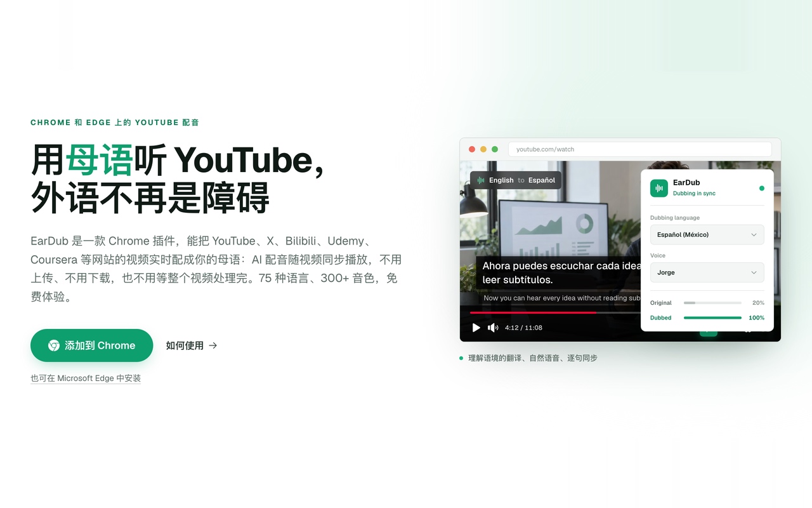The width and height of the screenshot is (812, 508).
Task: Click the speaker volume icon in the video player
Action: (493, 328)
